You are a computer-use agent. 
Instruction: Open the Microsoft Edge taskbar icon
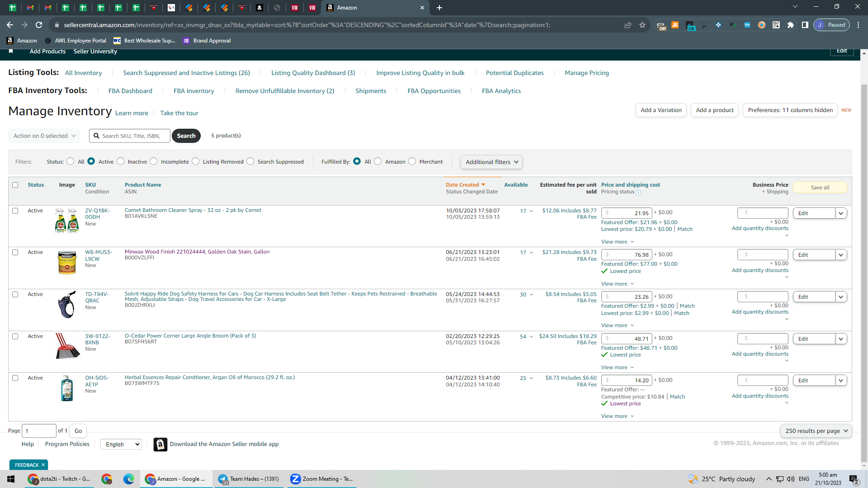(x=129, y=479)
